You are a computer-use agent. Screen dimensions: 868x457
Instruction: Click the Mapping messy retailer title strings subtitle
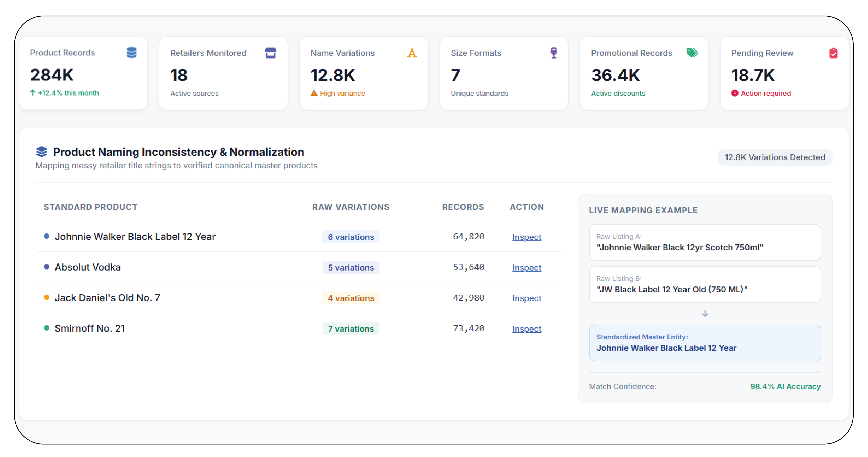pos(177,165)
